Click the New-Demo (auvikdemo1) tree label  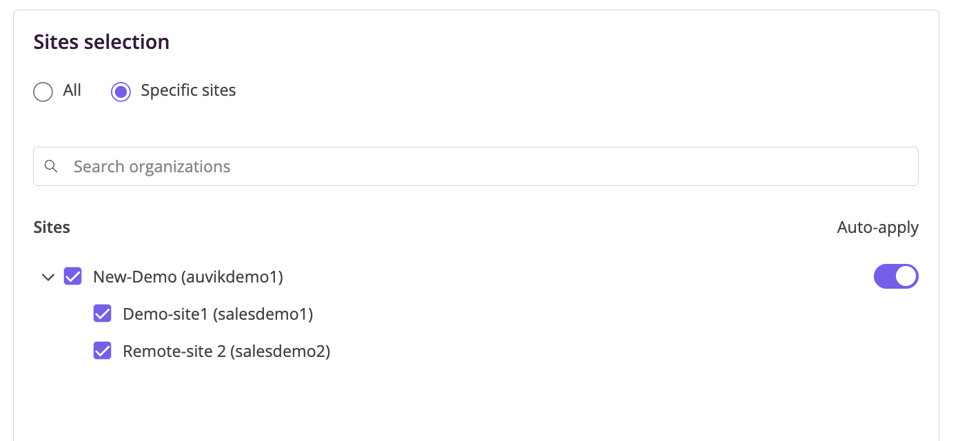coord(188,277)
